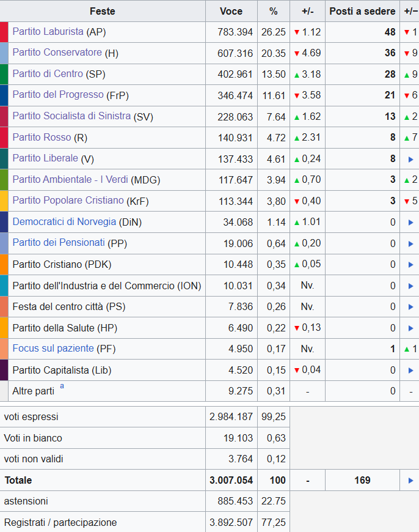
Task: Go to Partito dei Pensionati page
Action: (59, 243)
